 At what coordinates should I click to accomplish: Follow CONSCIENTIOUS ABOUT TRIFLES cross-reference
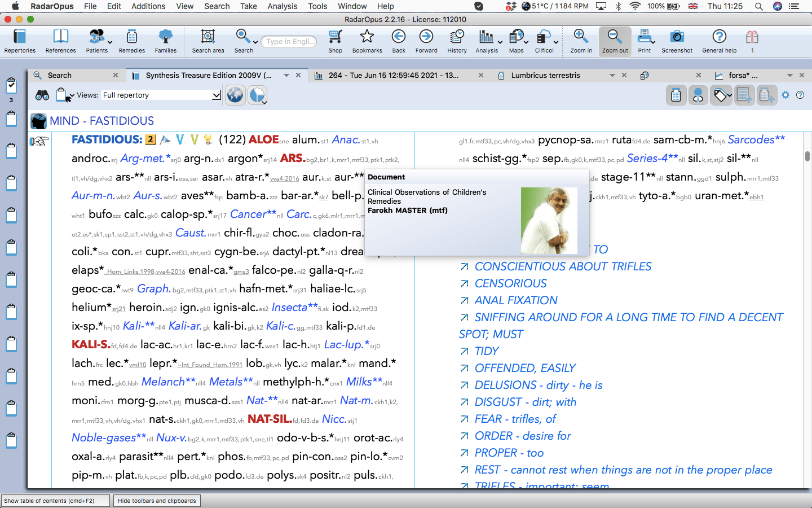563,266
